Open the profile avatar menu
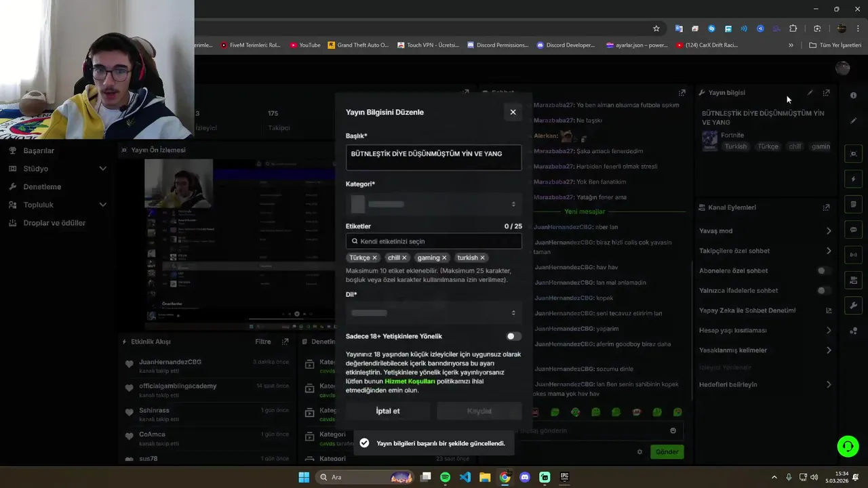 click(x=843, y=68)
